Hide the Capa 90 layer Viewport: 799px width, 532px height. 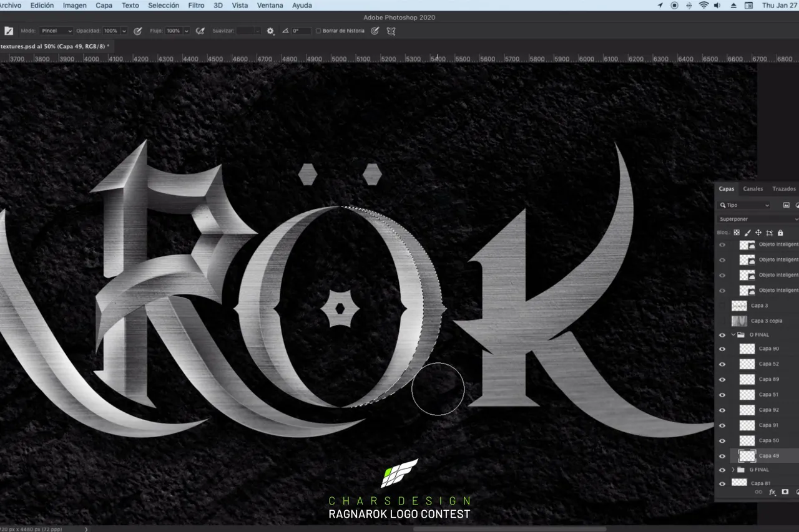click(722, 349)
